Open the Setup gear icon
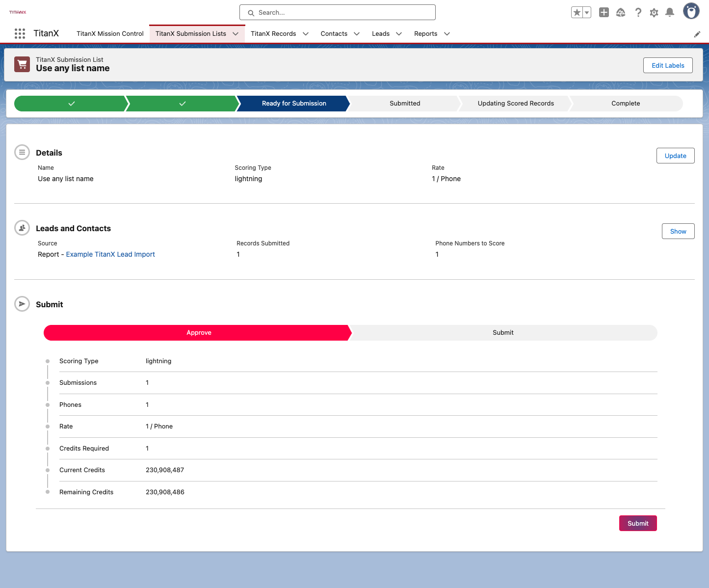Screen dimensions: 709x588 click(654, 12)
